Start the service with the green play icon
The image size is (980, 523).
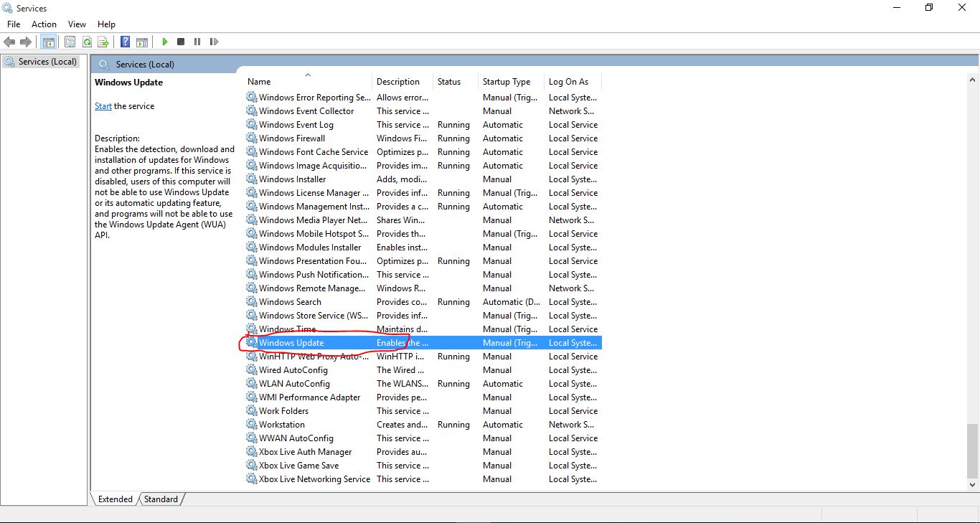(164, 42)
